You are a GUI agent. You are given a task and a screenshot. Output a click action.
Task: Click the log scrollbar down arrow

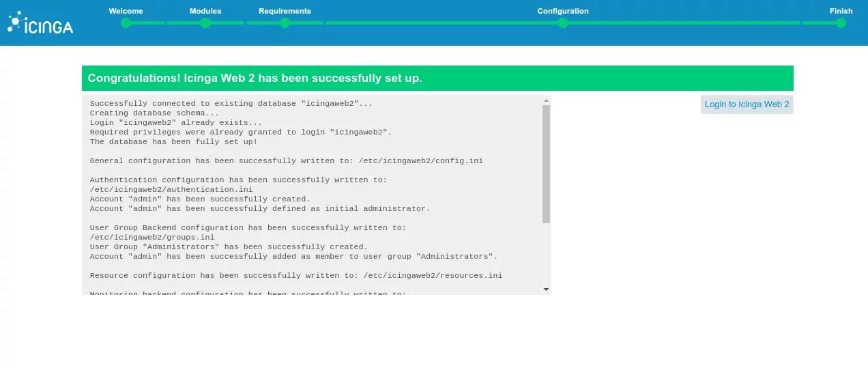[x=546, y=289]
